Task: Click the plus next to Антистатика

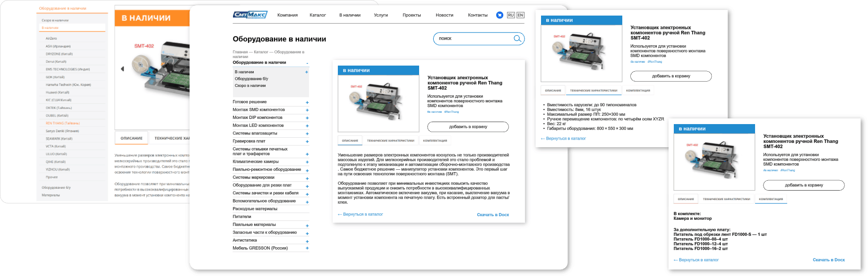Action: 307,241
